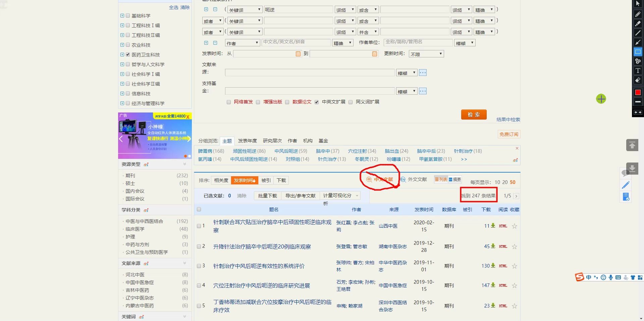Viewport: 644px width, 321px height.
Task: Select the arrow annotation tool
Action: 638,43
